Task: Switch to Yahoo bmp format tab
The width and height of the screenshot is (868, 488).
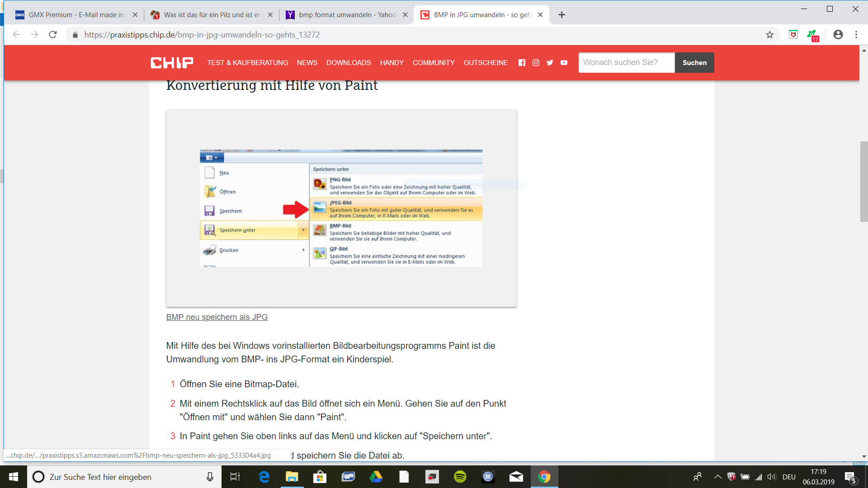Action: pyautogui.click(x=344, y=15)
